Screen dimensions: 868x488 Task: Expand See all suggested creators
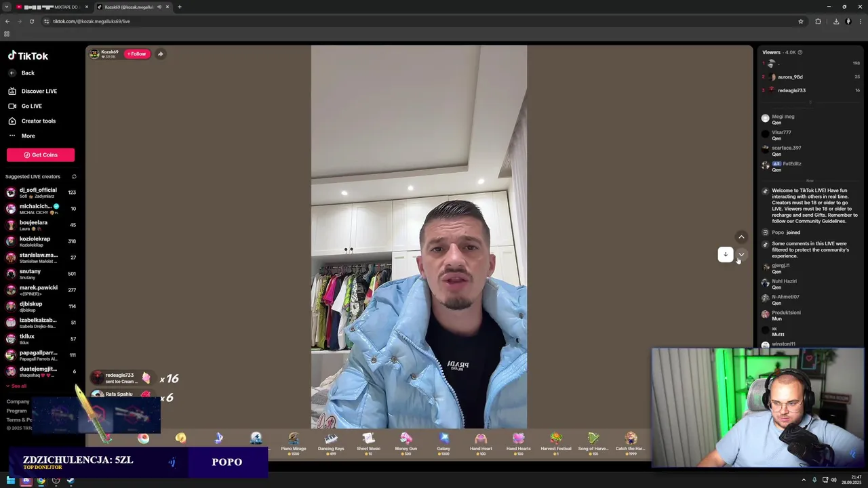coord(16,386)
